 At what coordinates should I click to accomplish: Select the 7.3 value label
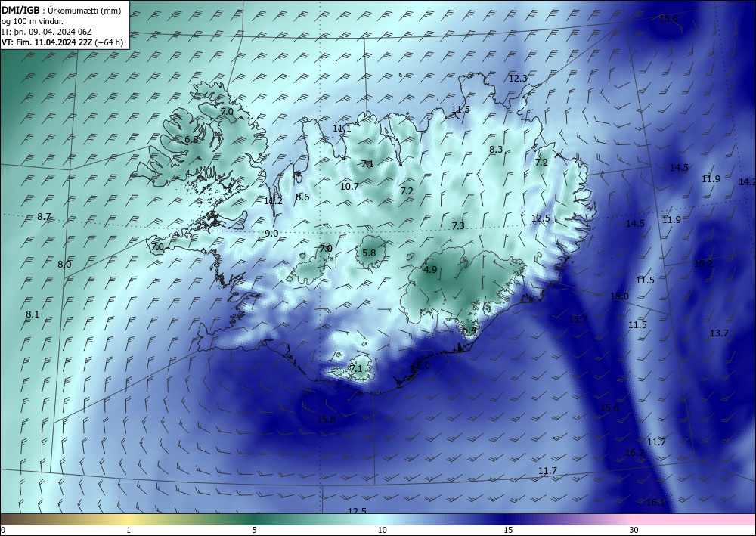458,225
